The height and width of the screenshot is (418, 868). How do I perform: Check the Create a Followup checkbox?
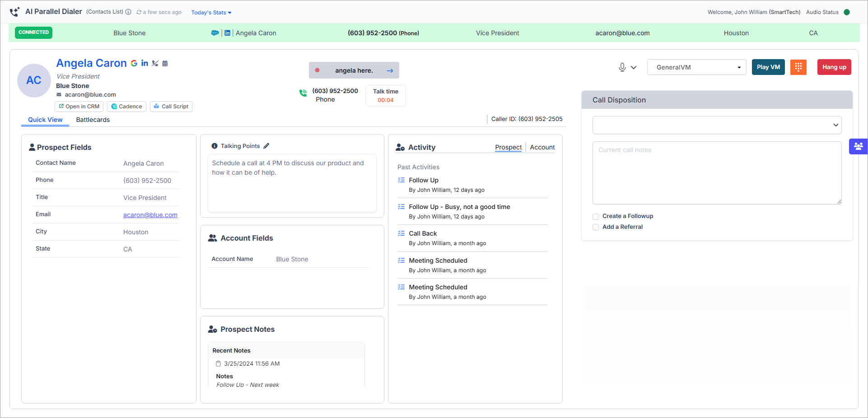coord(596,217)
